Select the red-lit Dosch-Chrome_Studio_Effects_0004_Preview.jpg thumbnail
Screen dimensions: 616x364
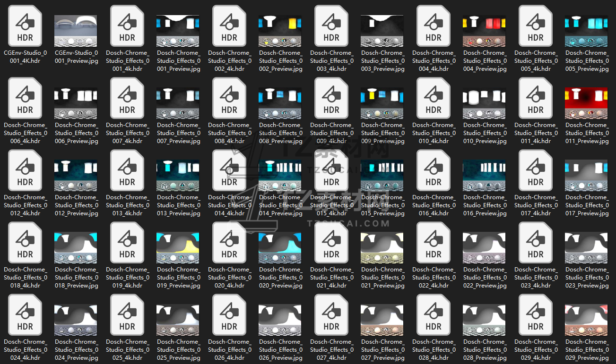485,31
